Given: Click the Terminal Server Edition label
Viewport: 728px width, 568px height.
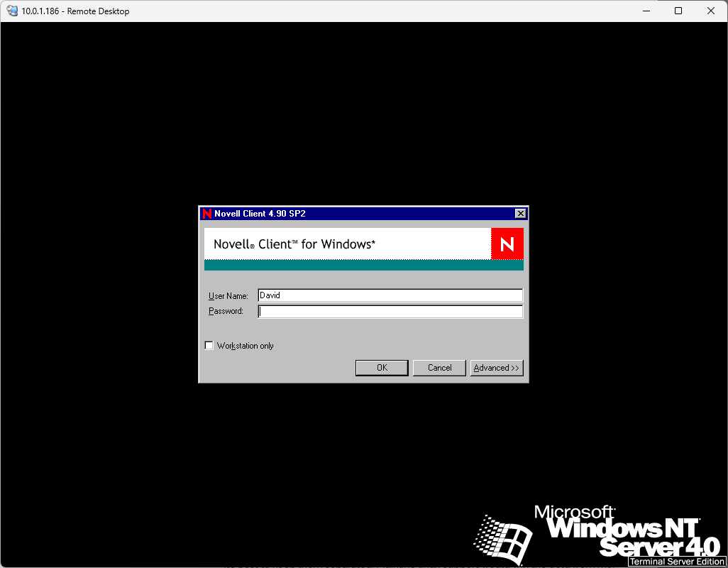Looking at the screenshot, I should click(x=677, y=562).
